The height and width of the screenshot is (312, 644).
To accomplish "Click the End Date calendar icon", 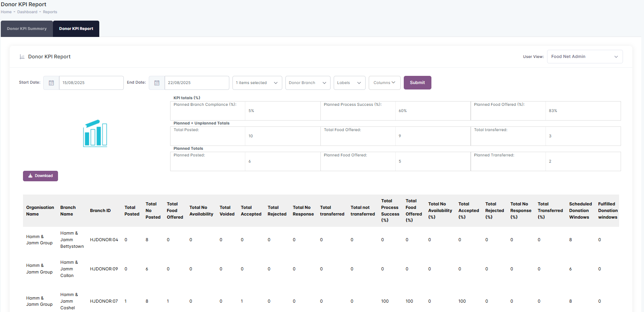I will pos(157,83).
